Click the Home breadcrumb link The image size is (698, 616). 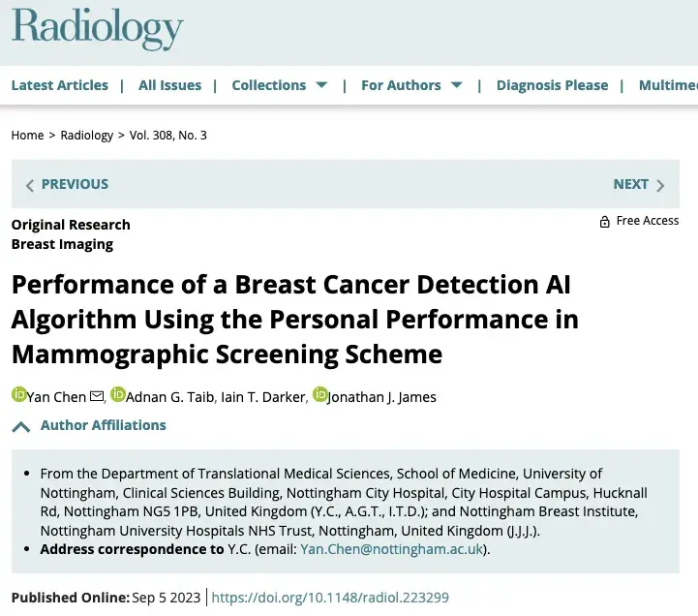tap(27, 136)
